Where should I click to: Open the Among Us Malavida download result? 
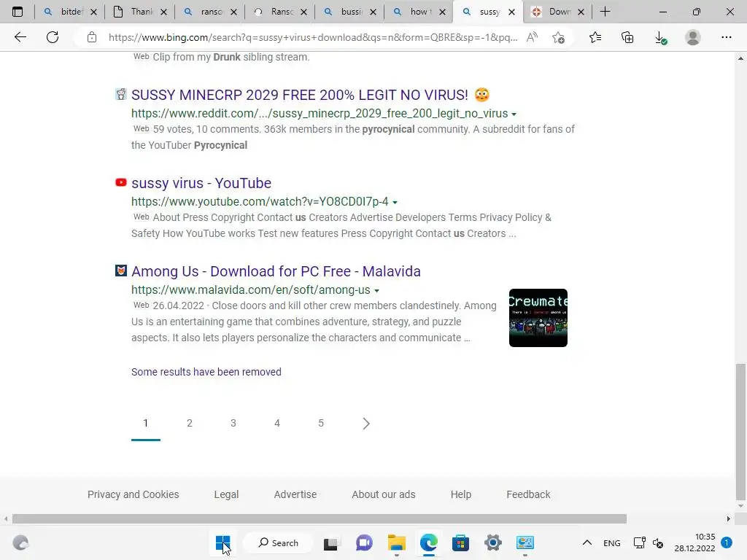[x=276, y=271]
